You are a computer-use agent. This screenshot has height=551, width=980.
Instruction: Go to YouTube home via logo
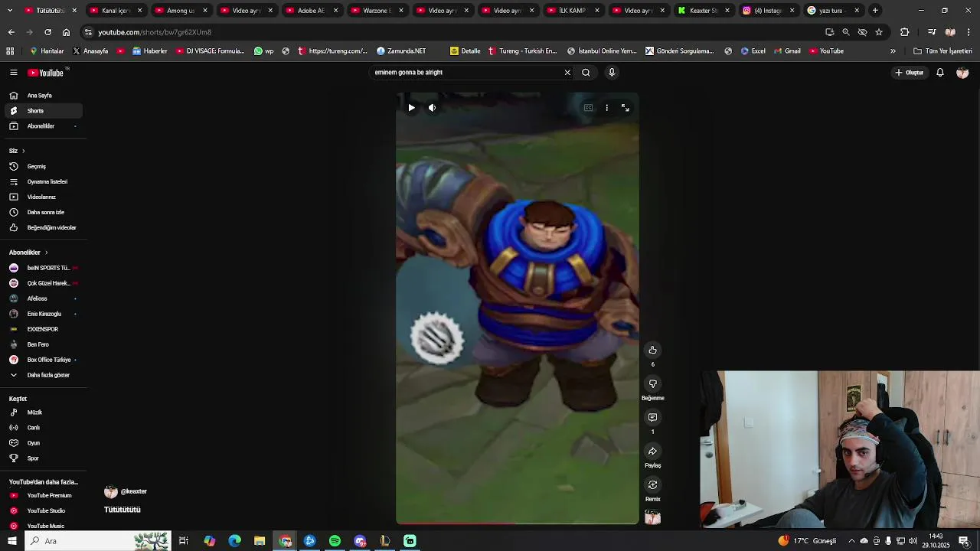[x=46, y=73]
